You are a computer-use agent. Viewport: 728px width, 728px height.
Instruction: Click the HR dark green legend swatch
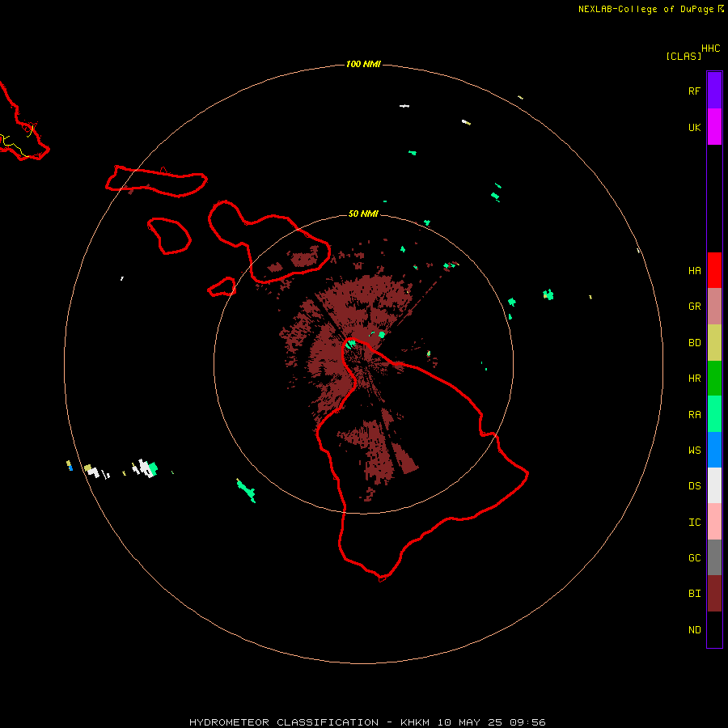[x=714, y=378]
